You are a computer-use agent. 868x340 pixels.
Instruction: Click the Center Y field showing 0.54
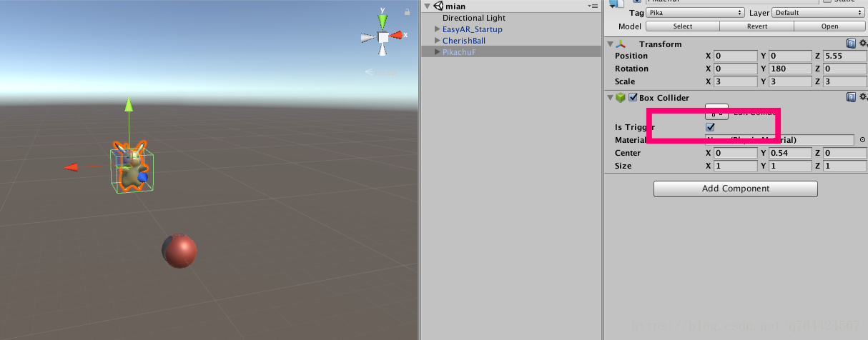pos(790,153)
